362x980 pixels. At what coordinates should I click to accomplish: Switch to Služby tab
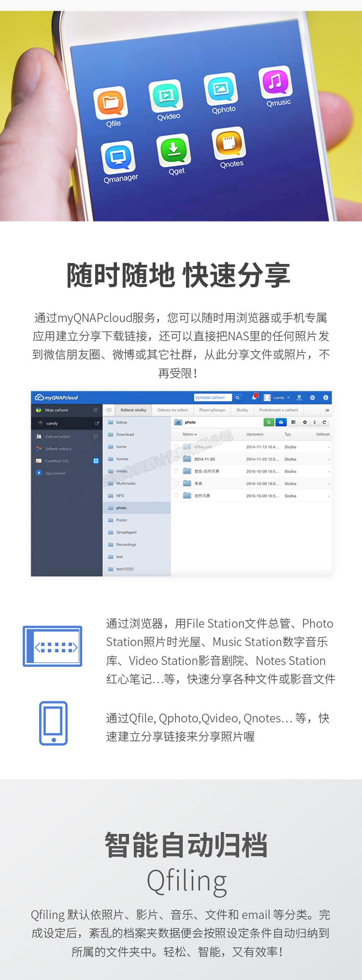(242, 410)
